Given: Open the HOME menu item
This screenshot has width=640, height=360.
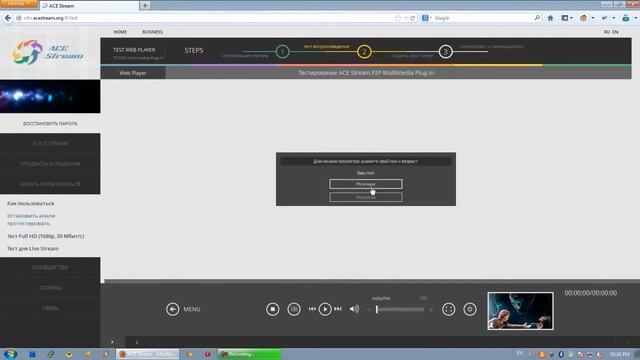Looking at the screenshot, I should click(120, 32).
